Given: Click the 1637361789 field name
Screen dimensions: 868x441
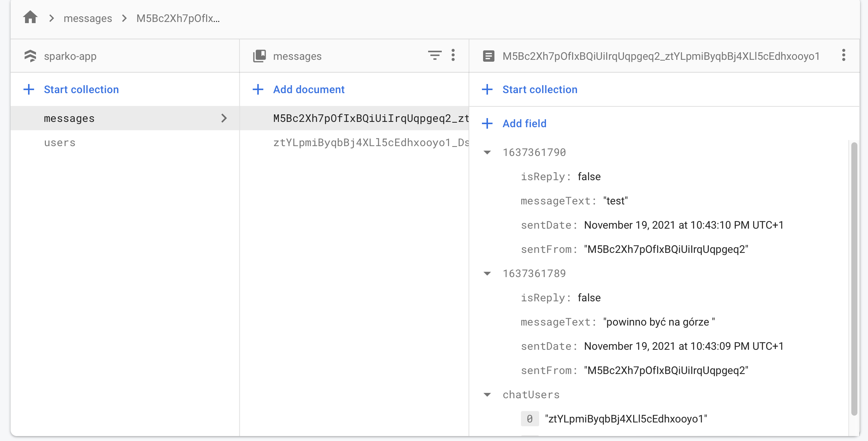Looking at the screenshot, I should 534,273.
